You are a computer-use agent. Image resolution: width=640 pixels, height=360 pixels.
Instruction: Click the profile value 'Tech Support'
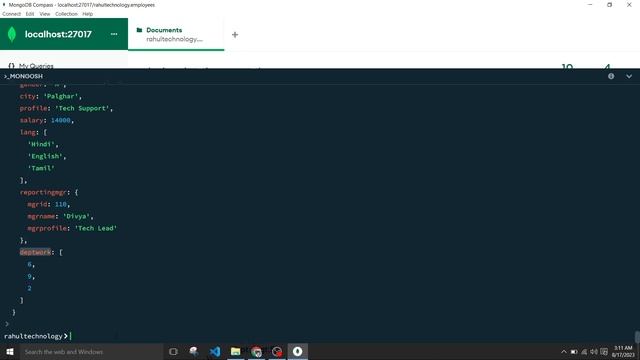[82, 108]
